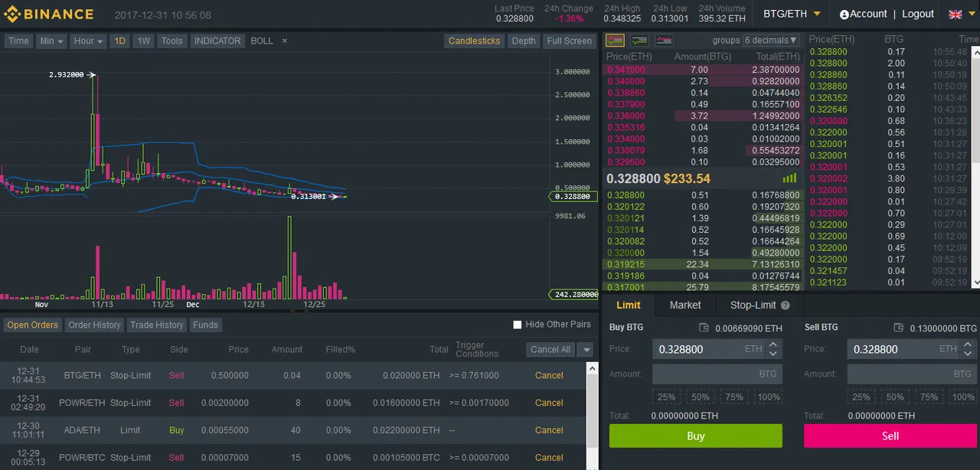Switch to the Trade History tab
Viewport: 980px width, 470px height.
[156, 325]
